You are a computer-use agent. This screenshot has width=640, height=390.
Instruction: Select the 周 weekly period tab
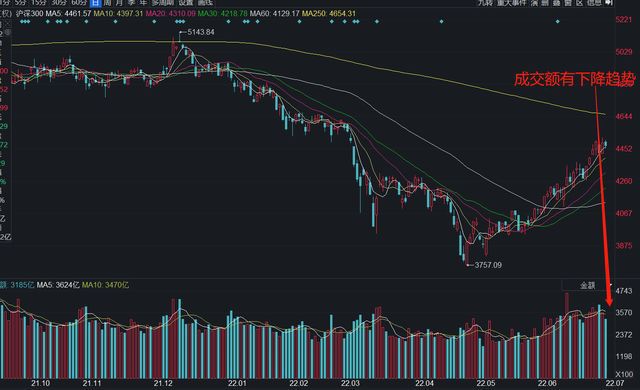coord(107,2)
